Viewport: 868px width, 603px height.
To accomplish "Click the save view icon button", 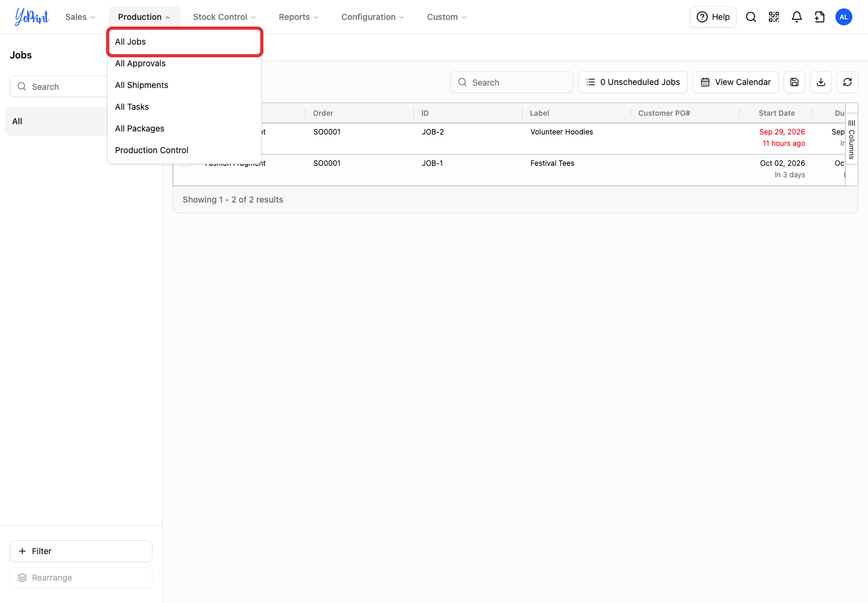I will tap(794, 82).
